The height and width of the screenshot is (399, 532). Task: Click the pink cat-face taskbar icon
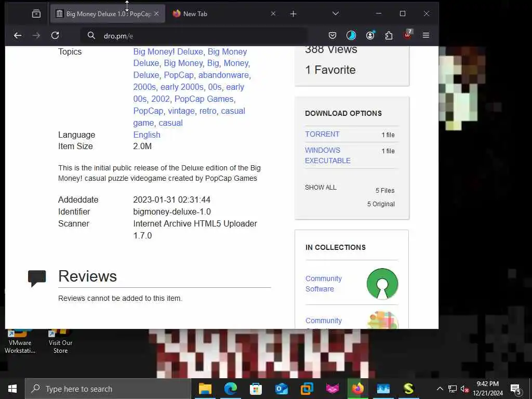coord(332,389)
